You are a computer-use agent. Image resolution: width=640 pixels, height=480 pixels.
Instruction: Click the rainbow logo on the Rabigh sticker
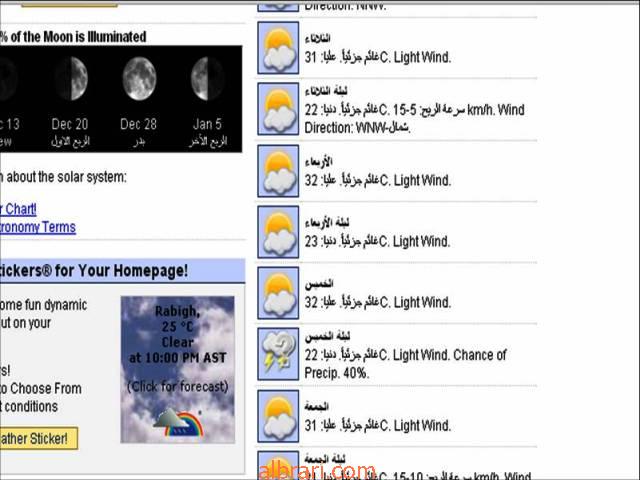[x=179, y=423]
